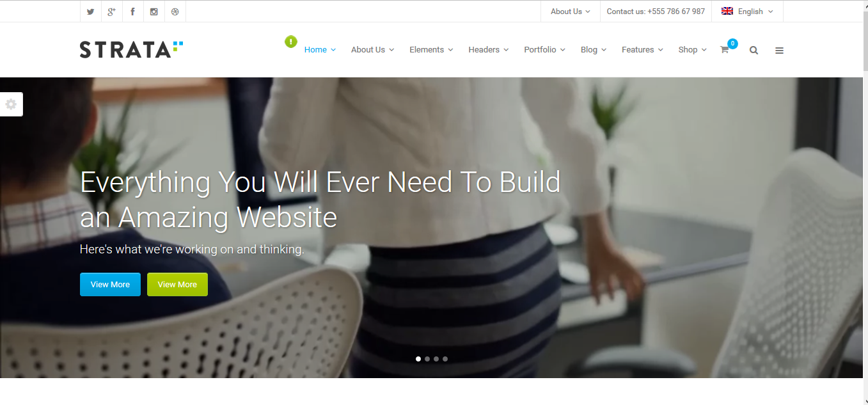Screen dimensions: 868x405
Task: Visit the Facebook page icon
Action: pos(132,12)
